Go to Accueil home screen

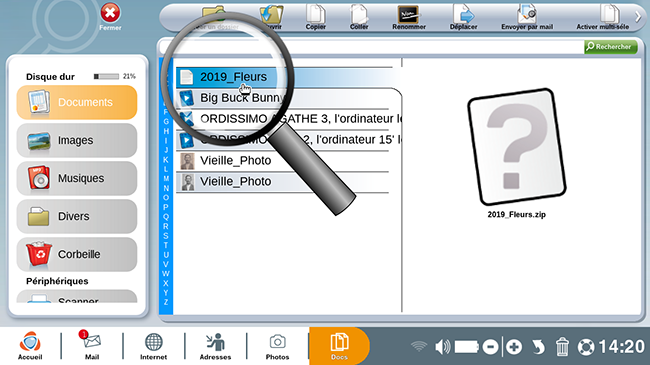[x=30, y=345]
